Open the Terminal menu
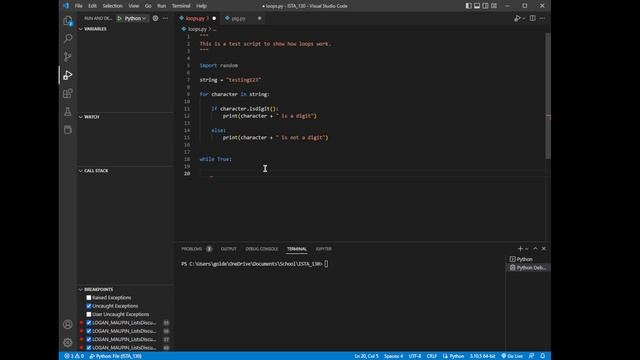640x360 pixels. [x=181, y=6]
